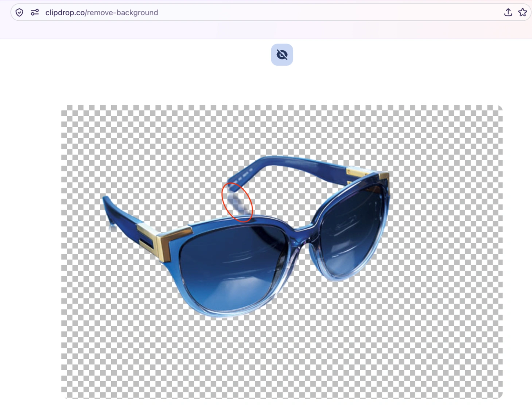Bookmark this page with star icon
This screenshot has width=532, height=407.
coord(523,12)
